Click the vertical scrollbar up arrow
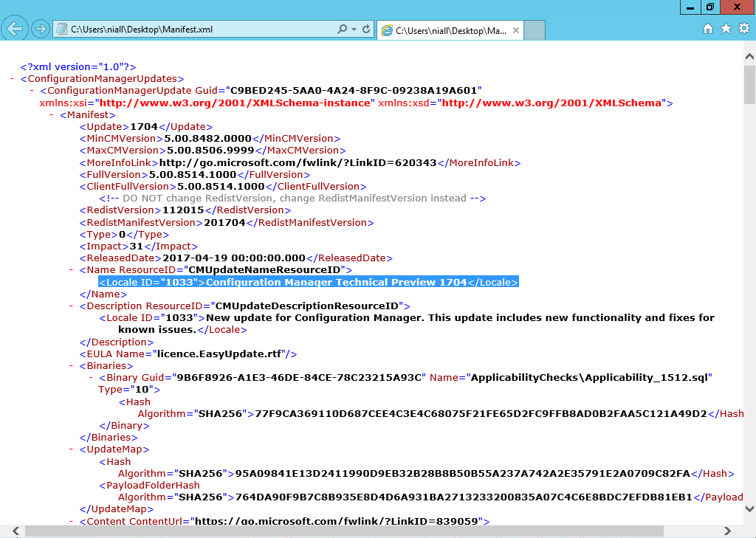 tap(749, 56)
